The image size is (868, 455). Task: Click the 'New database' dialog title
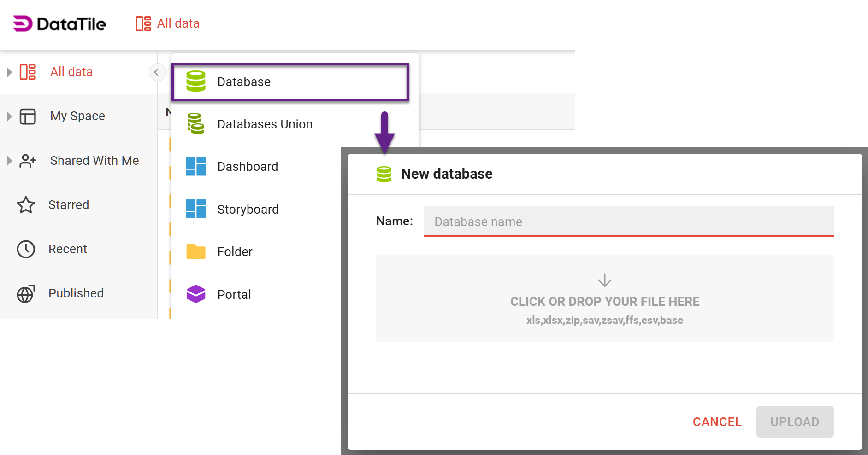tap(447, 174)
